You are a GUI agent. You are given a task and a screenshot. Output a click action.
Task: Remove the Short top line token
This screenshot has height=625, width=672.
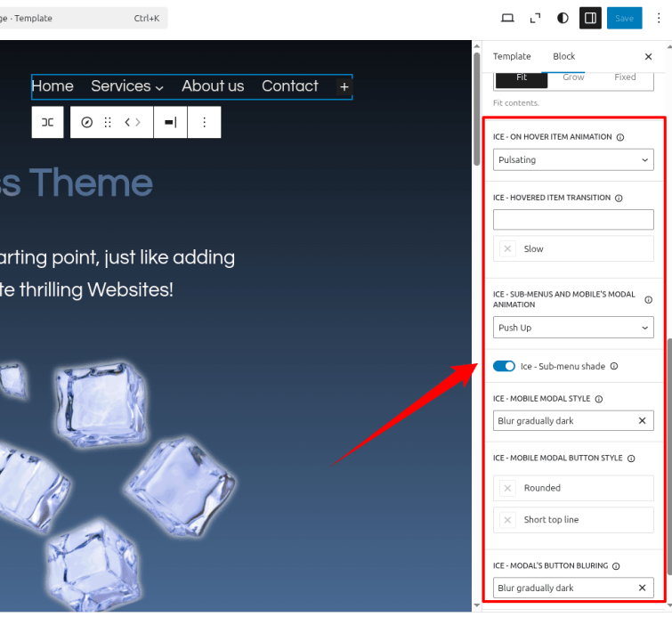(507, 520)
